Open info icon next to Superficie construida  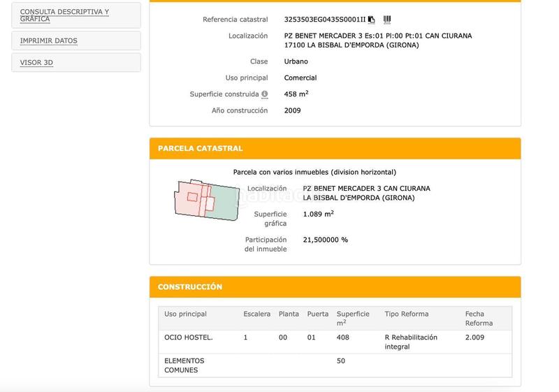pyautogui.click(x=265, y=94)
